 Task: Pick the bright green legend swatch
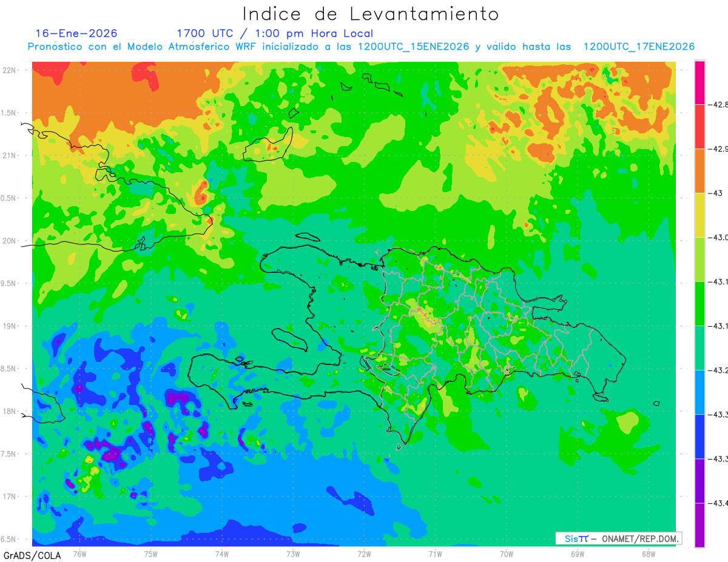pos(699,304)
